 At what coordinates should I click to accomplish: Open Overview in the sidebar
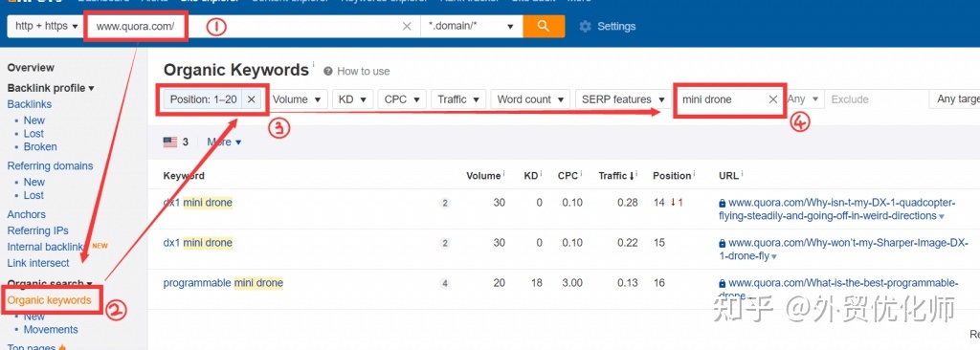click(31, 68)
